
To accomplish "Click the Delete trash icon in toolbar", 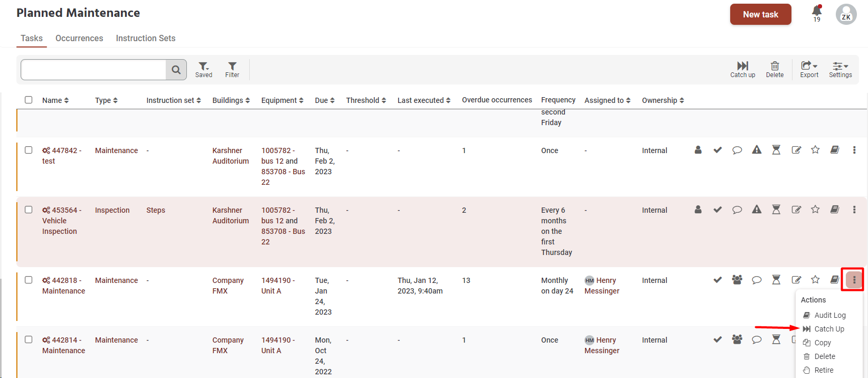I will pos(775,69).
